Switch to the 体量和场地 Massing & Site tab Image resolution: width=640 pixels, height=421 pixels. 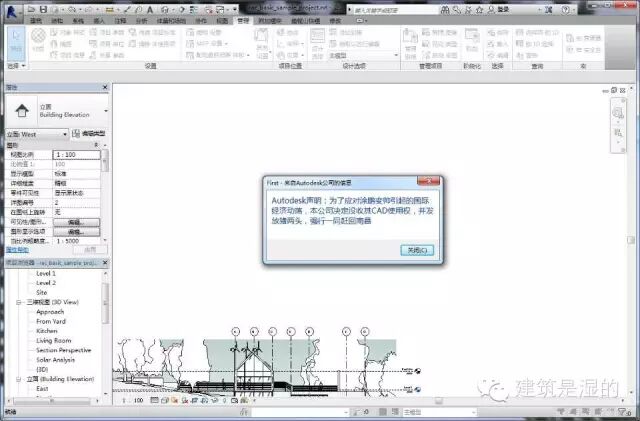(171, 20)
